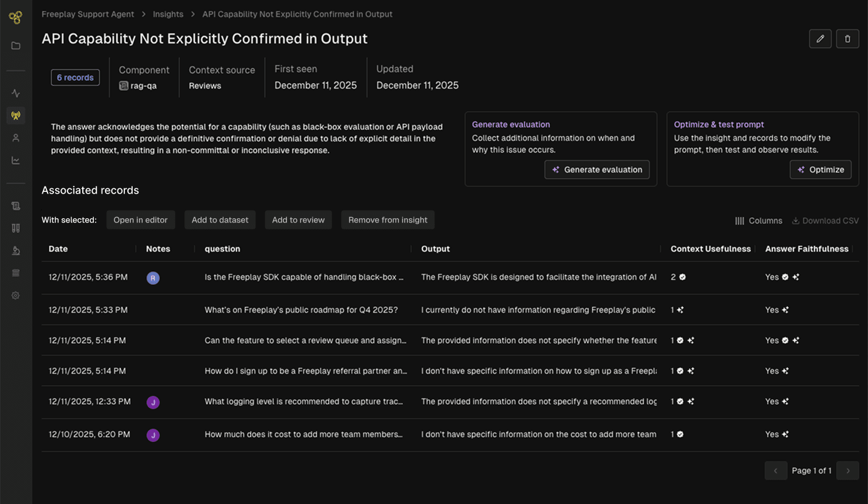Open the settings gear in the sidebar

(x=16, y=295)
